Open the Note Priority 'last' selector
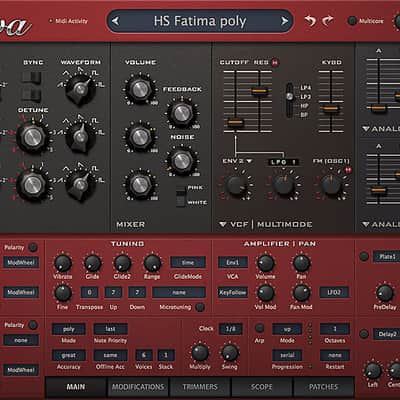The width and height of the screenshot is (400, 400). pyautogui.click(x=111, y=329)
